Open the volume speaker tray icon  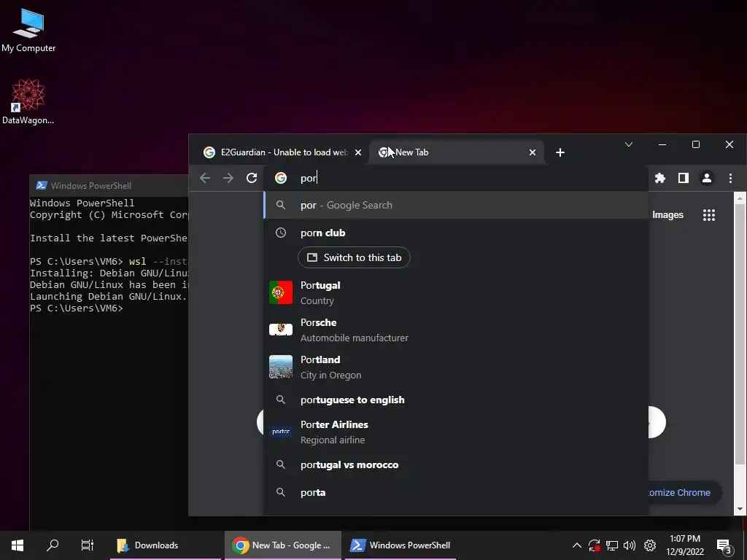630,545
